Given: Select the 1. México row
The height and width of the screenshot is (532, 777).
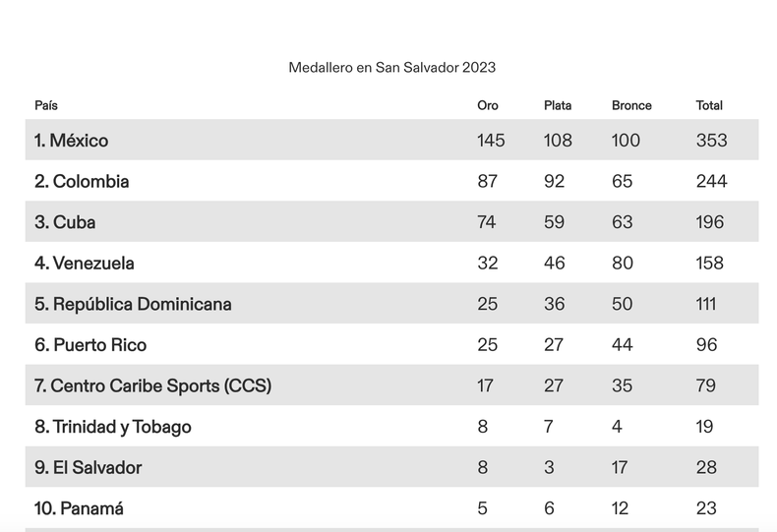Looking at the screenshot, I should point(392,140).
